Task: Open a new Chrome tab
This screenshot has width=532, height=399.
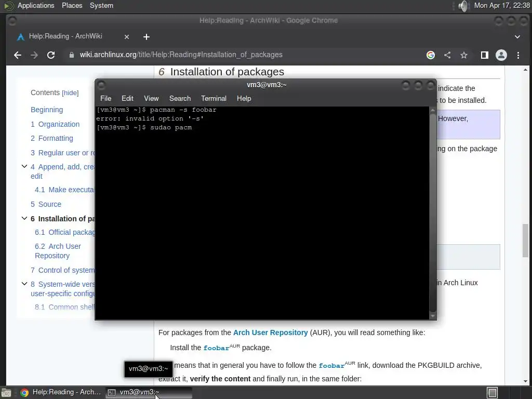Action: 146,37
